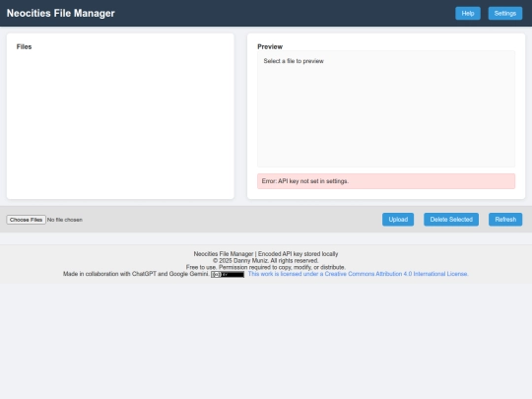The height and width of the screenshot is (399, 532).
Task: Click the Choose Files button
Action: (x=27, y=220)
